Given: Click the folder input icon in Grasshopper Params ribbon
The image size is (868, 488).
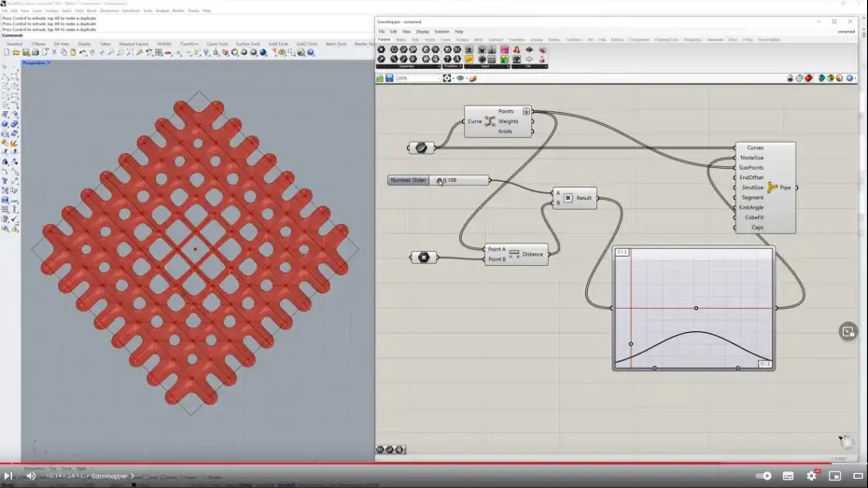Looking at the screenshot, I should pyautogui.click(x=469, y=59).
